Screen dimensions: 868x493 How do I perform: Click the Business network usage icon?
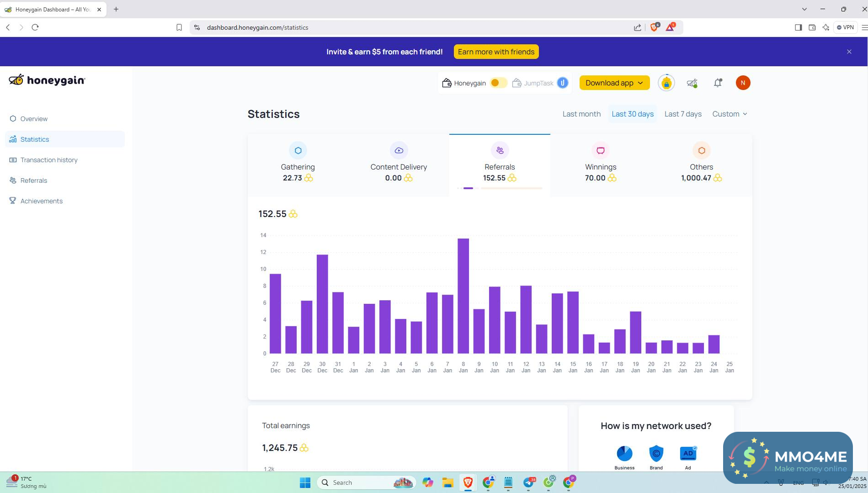pyautogui.click(x=624, y=453)
